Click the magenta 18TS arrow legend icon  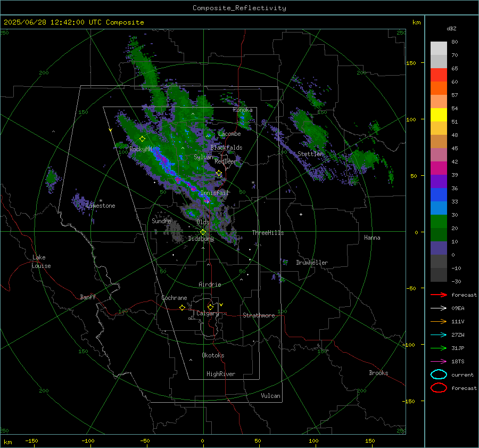[439, 362]
